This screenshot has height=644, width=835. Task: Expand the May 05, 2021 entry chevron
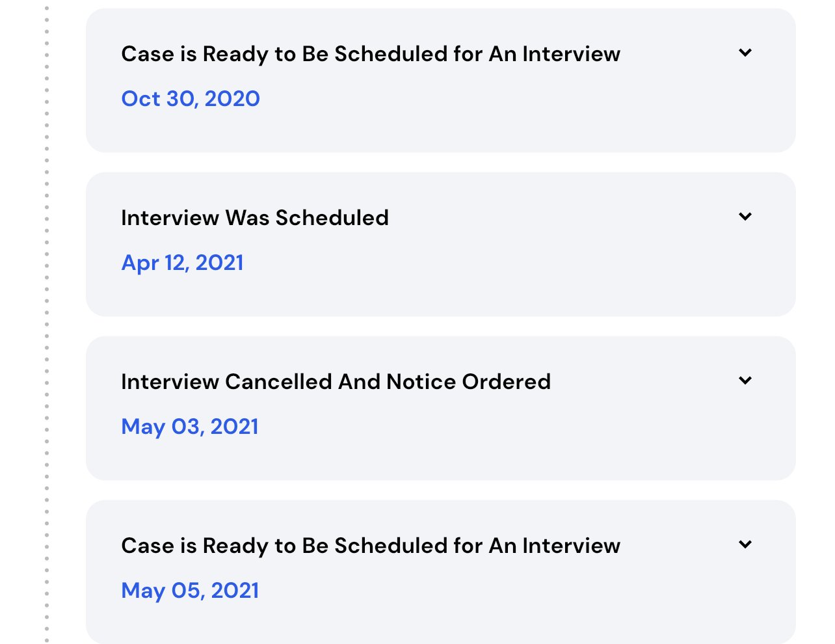point(745,544)
